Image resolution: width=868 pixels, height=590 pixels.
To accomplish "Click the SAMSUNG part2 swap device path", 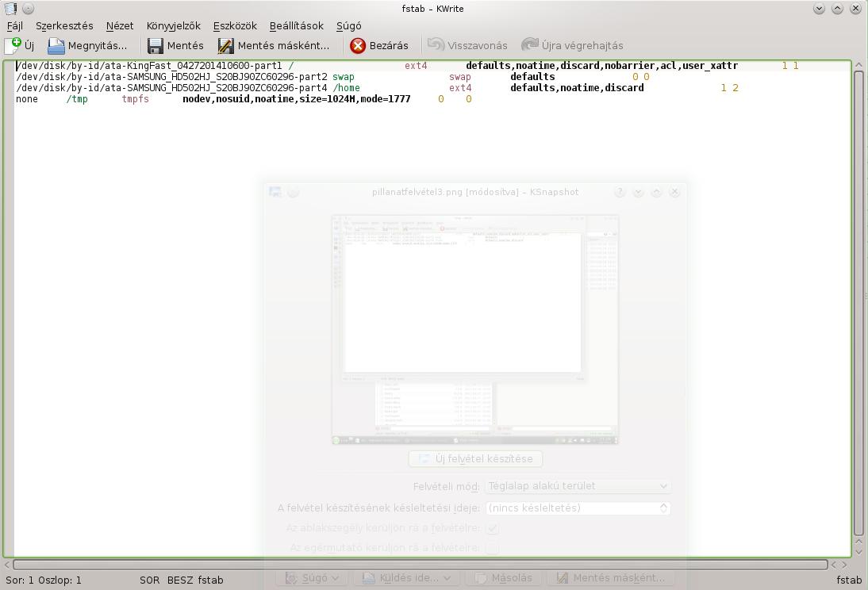I will (171, 76).
